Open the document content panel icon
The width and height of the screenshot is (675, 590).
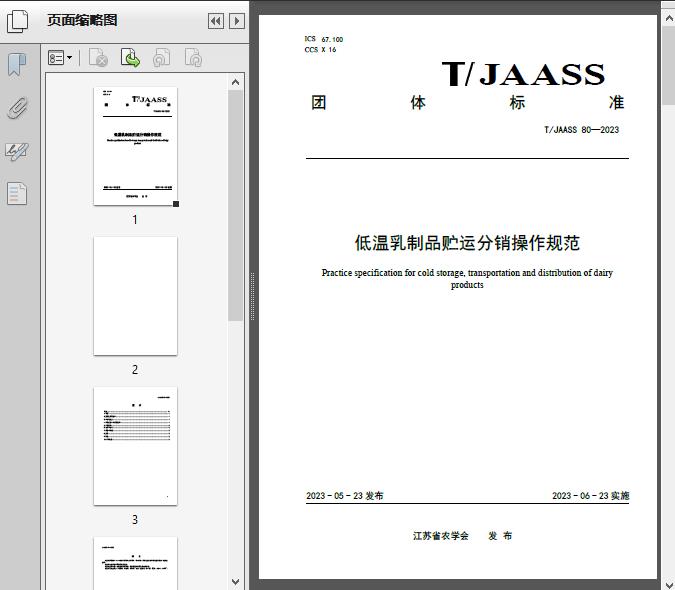17,193
